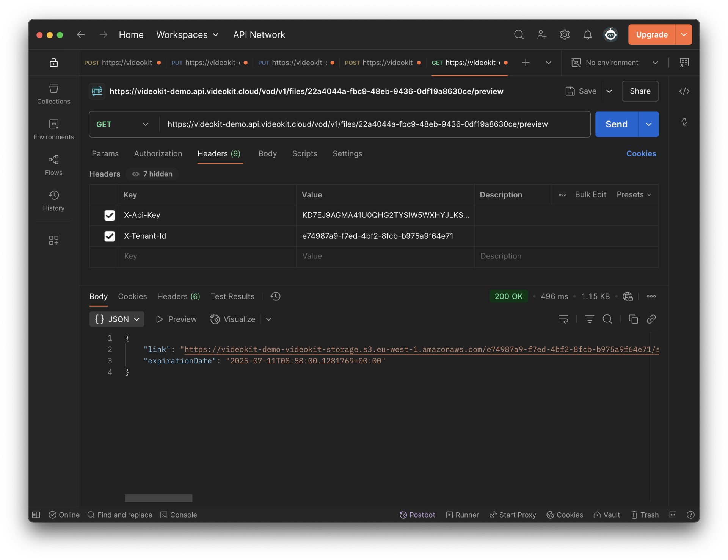Open the search magnifier in top bar
728x560 pixels.
point(519,35)
